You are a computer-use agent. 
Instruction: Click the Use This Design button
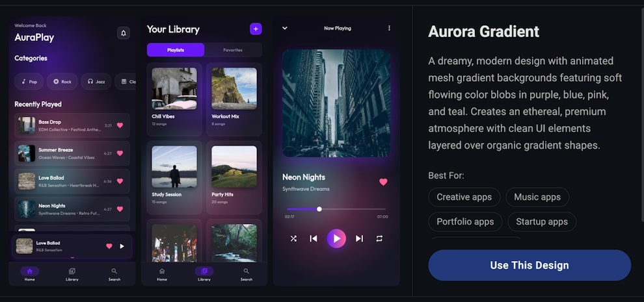pos(530,265)
